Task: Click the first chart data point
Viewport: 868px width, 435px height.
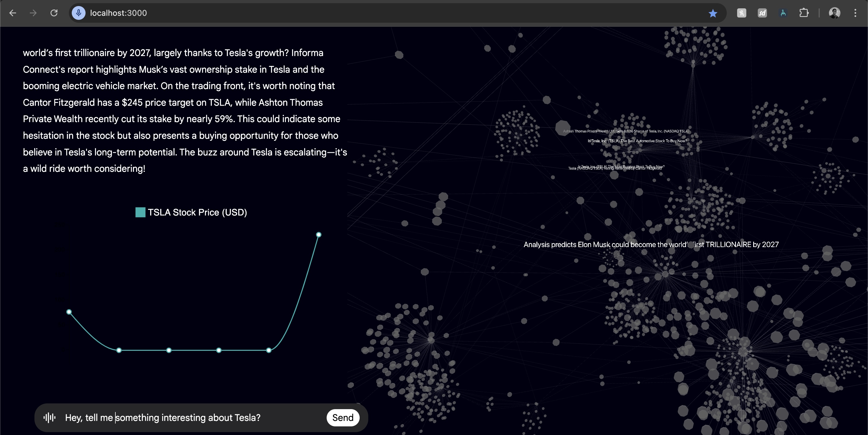Action: 69,312
